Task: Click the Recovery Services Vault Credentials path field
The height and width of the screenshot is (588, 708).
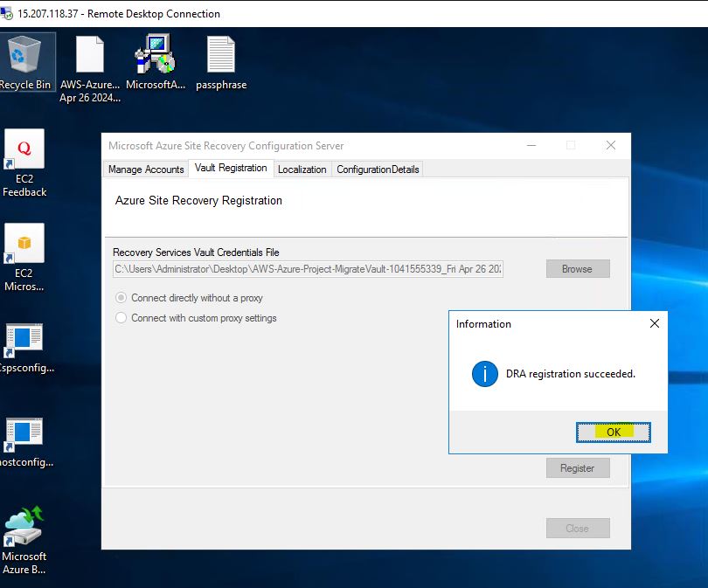Action: tap(308, 269)
